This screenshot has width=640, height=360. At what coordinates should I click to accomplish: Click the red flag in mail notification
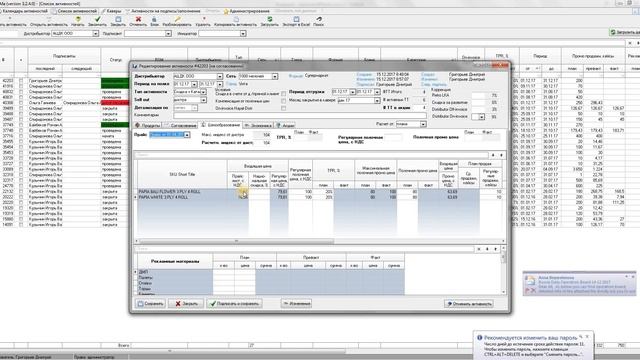coord(527,290)
